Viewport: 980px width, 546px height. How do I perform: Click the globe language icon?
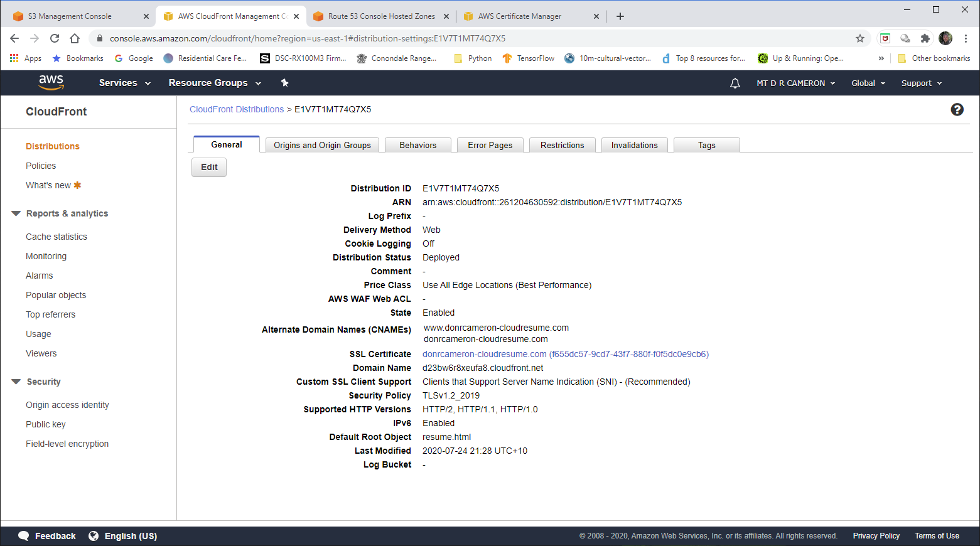[x=94, y=536]
